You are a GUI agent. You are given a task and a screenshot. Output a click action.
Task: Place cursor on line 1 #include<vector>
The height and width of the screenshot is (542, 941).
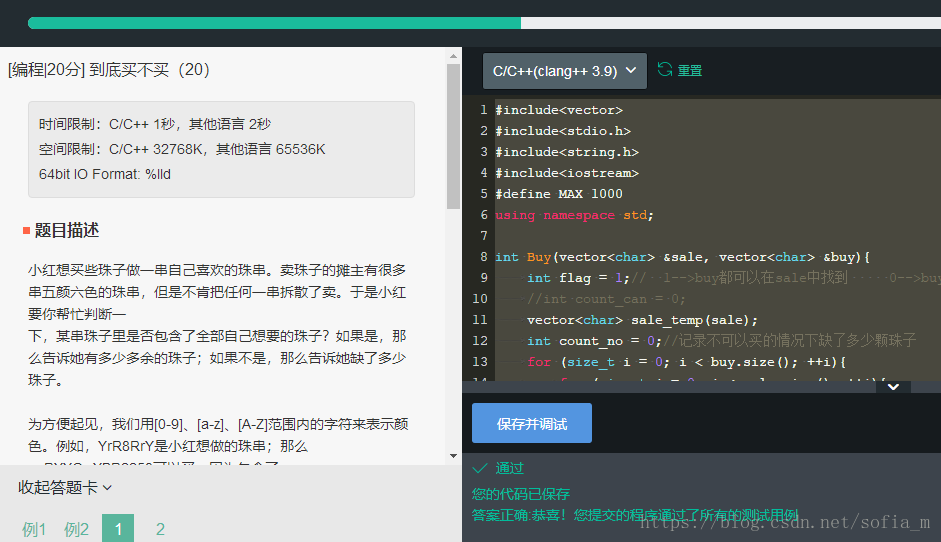[x=559, y=110]
